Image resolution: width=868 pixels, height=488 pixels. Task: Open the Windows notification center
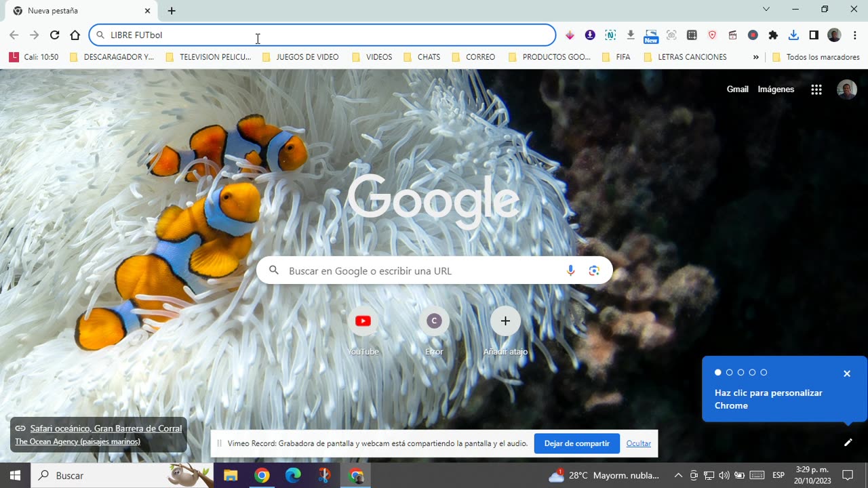click(x=848, y=476)
